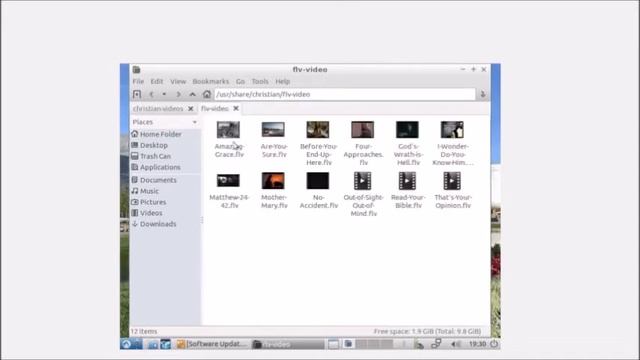Image resolution: width=640 pixels, height=360 pixels.
Task: Open the File menu
Action: tap(138, 81)
